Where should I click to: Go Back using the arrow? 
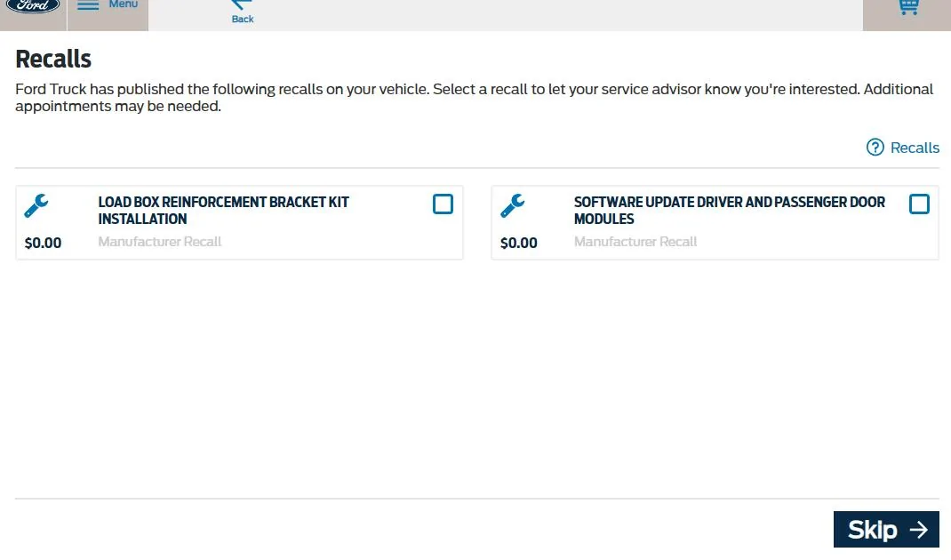tap(243, 11)
